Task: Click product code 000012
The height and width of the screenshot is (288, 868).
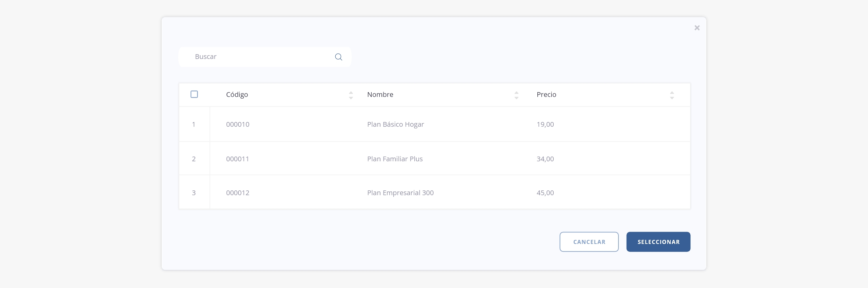Action: click(x=238, y=193)
